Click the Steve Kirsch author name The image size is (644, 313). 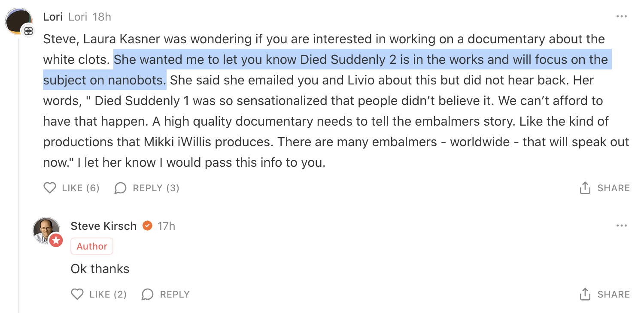tap(103, 226)
